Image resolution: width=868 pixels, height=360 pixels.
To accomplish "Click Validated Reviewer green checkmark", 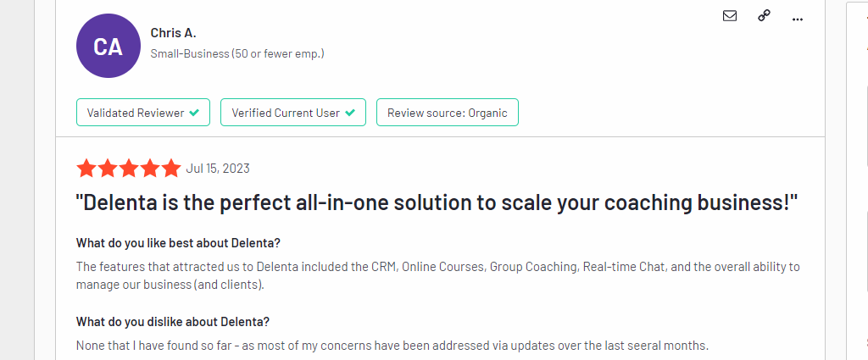I will point(194,113).
